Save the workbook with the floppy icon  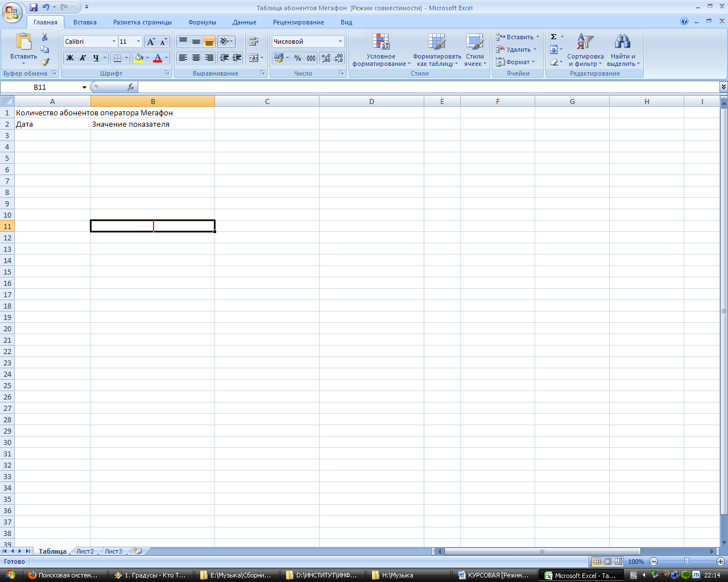34,7
